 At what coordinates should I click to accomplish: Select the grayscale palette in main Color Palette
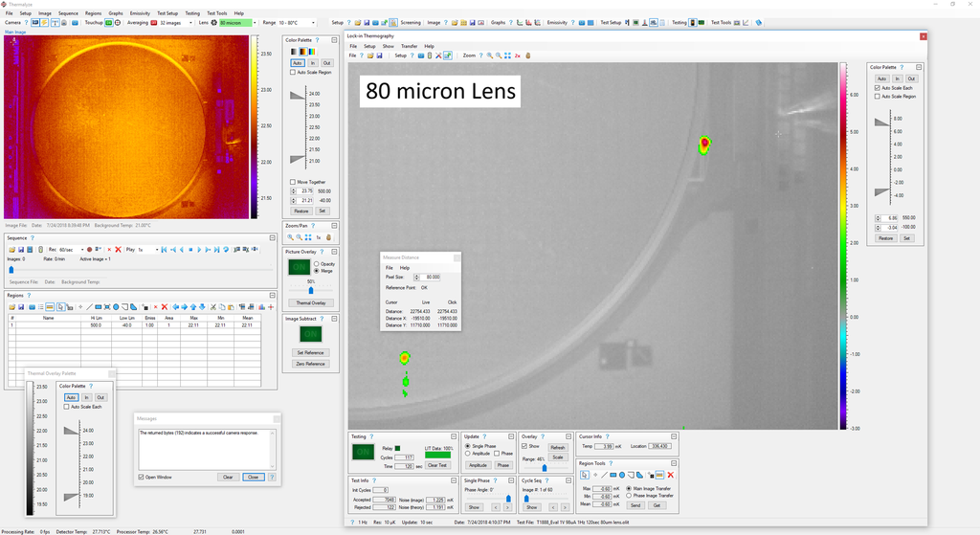click(x=295, y=52)
